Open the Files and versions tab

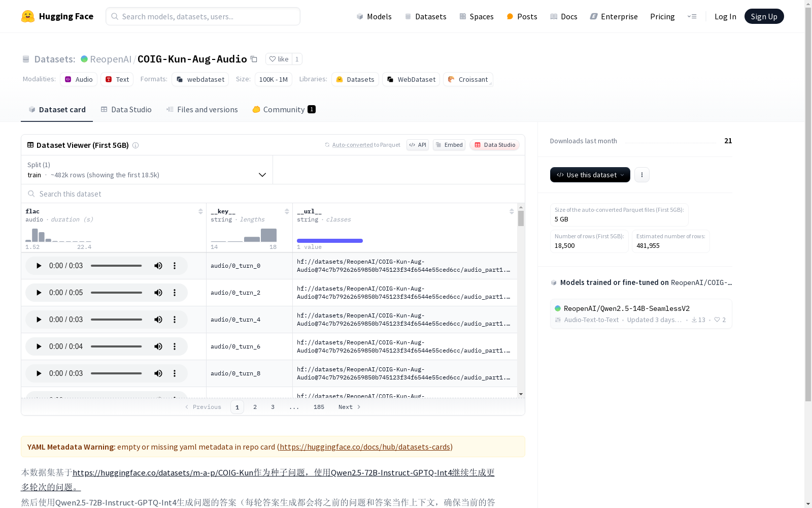coord(202,110)
